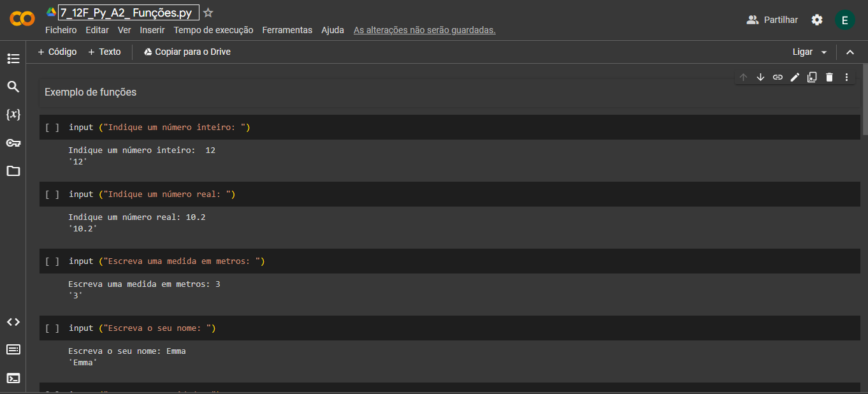Run the cell asking for número real
Screen dimensions: 868x394
point(52,194)
